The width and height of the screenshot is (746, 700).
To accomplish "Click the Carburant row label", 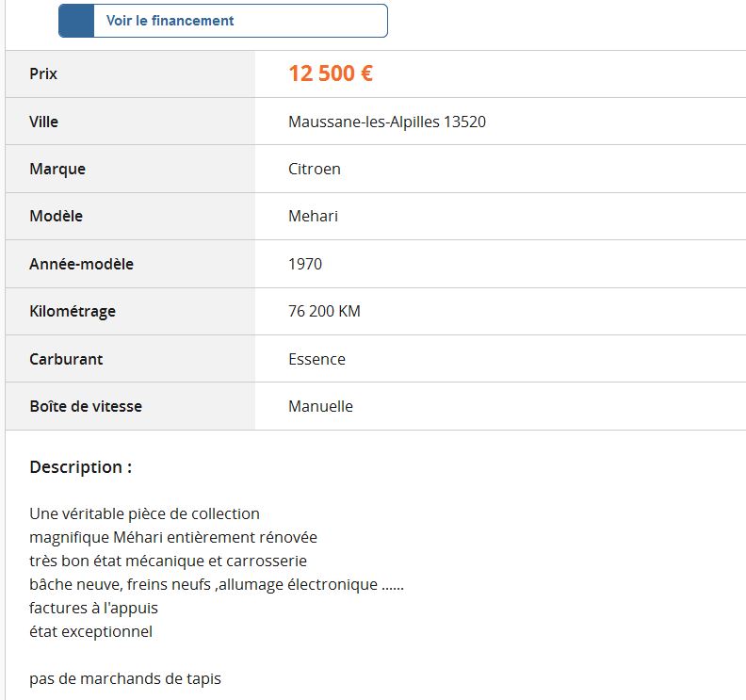I will click(66, 359).
